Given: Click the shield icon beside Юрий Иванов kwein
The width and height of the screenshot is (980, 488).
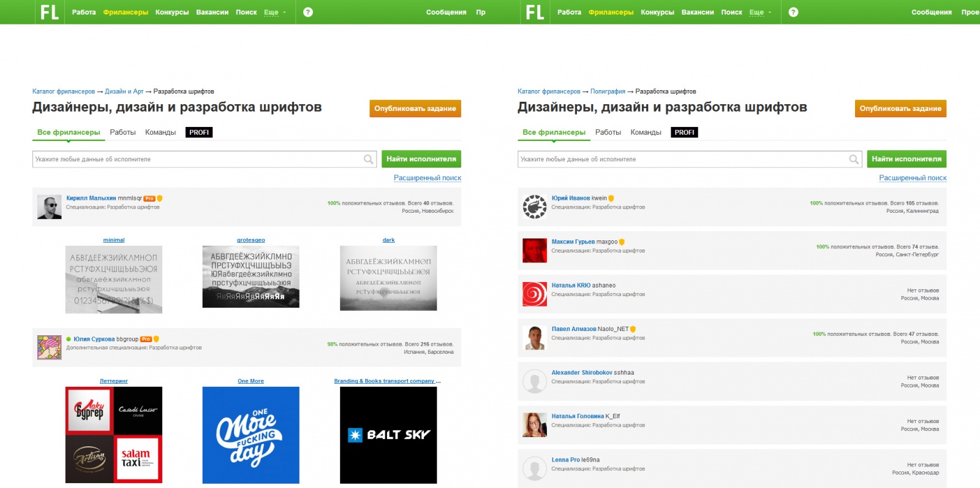Looking at the screenshot, I should [x=611, y=199].
